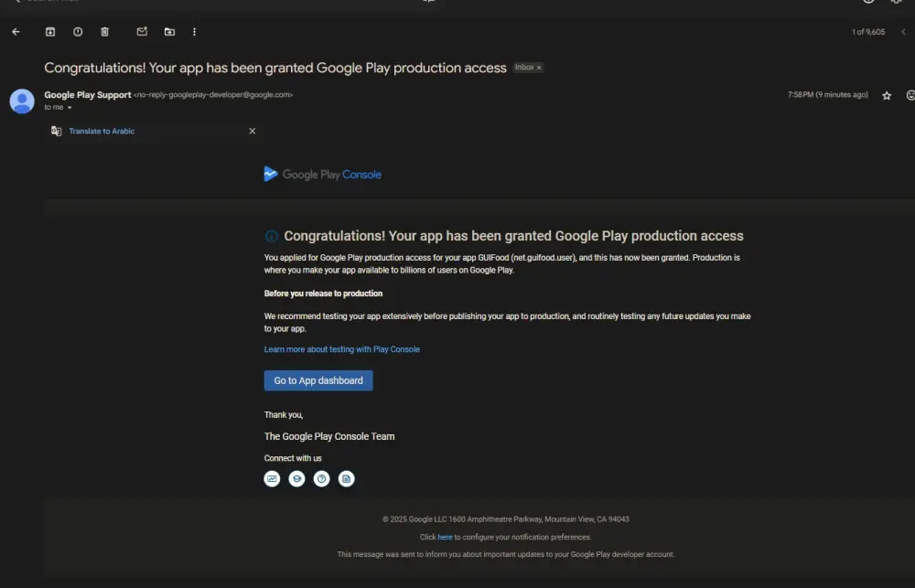Open the help question-mark icon under Connect with us
The height and width of the screenshot is (588, 915).
(321, 478)
